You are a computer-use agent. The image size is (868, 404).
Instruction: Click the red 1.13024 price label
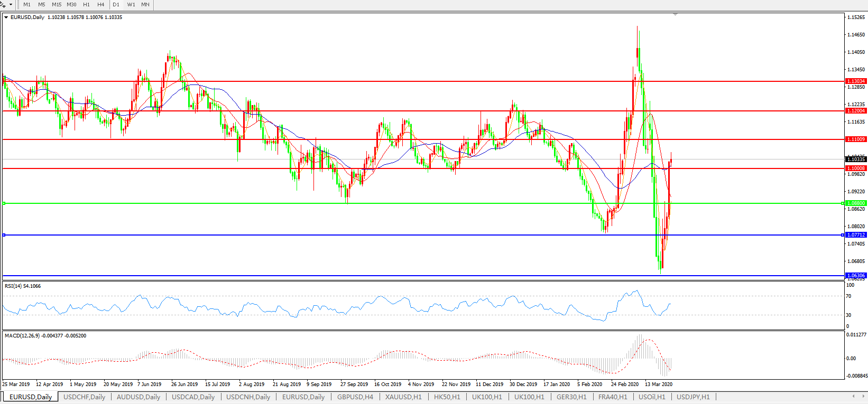pyautogui.click(x=856, y=81)
